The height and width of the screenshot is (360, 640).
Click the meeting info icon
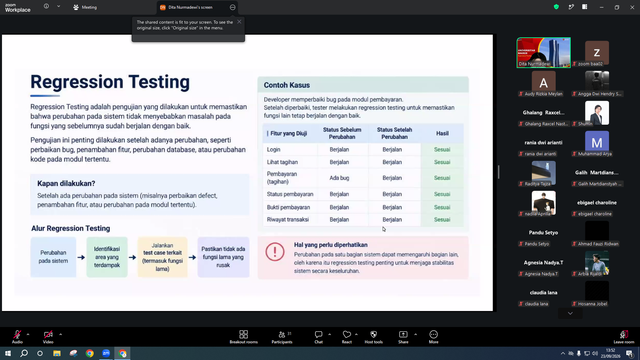click(x=46, y=7)
